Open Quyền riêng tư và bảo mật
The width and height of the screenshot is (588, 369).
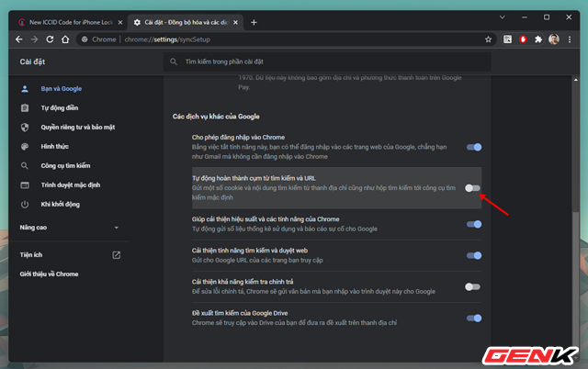(x=77, y=128)
